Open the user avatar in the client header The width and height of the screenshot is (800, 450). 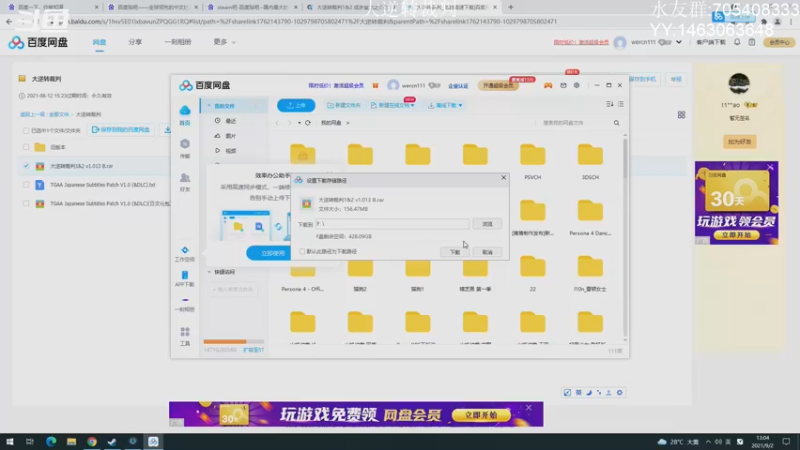[393, 85]
